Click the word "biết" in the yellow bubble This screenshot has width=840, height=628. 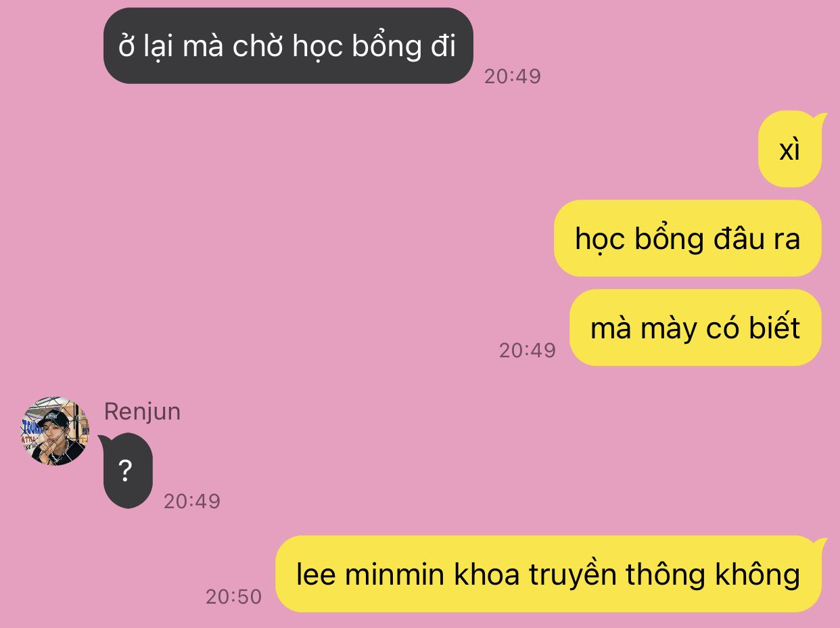(774, 328)
